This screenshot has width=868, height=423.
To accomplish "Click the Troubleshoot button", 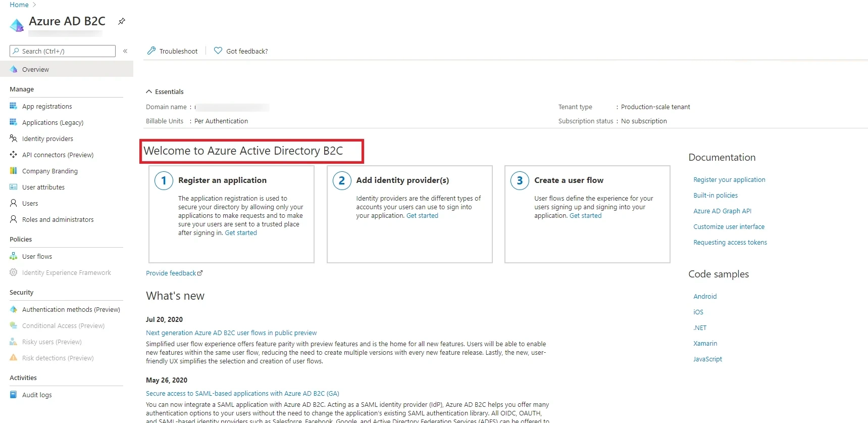I will pos(172,51).
